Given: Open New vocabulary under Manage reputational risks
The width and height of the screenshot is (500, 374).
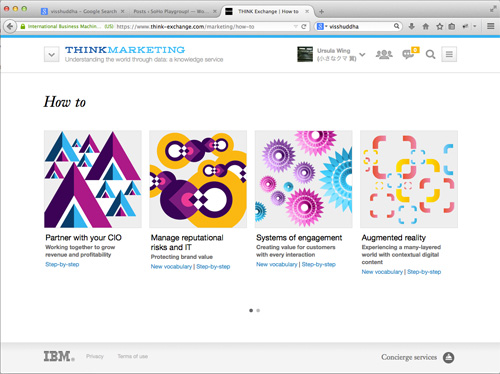Looking at the screenshot, I should coord(171,267).
